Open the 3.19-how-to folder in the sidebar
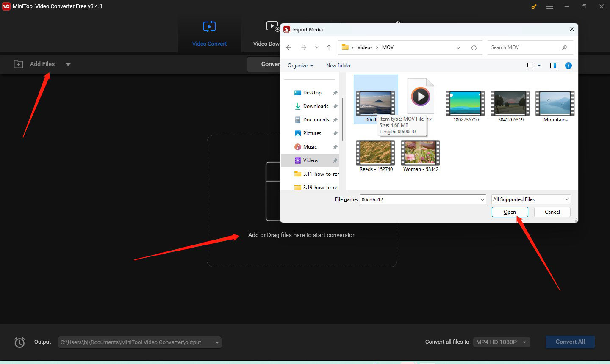The image size is (610, 364). 316,188
